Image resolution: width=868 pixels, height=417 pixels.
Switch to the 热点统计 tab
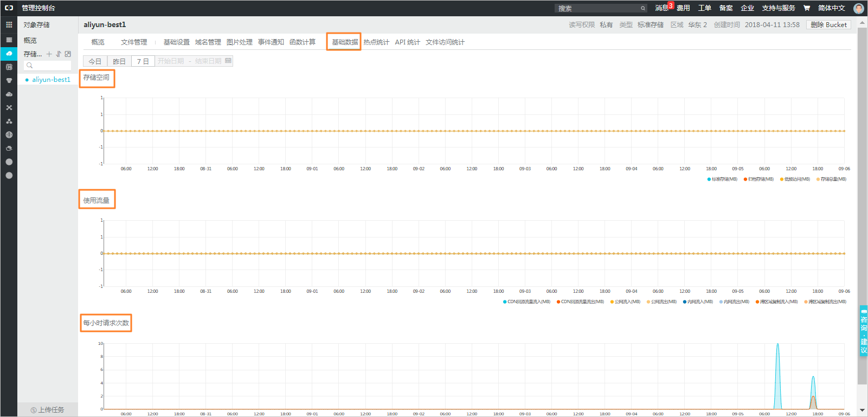376,42
